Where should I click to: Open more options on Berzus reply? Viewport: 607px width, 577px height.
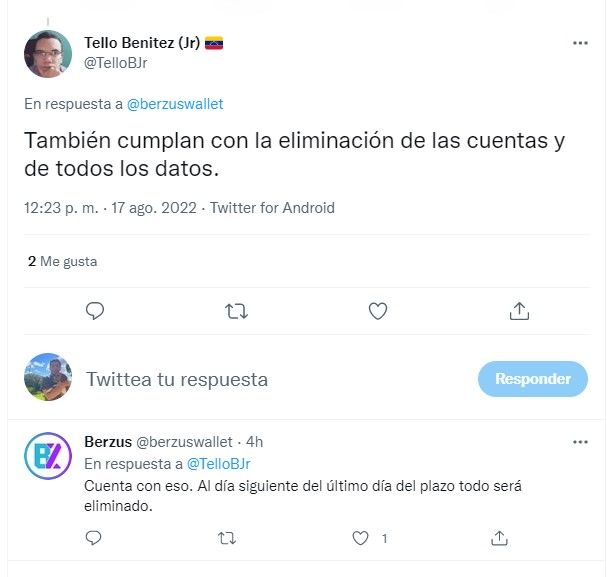point(580,442)
